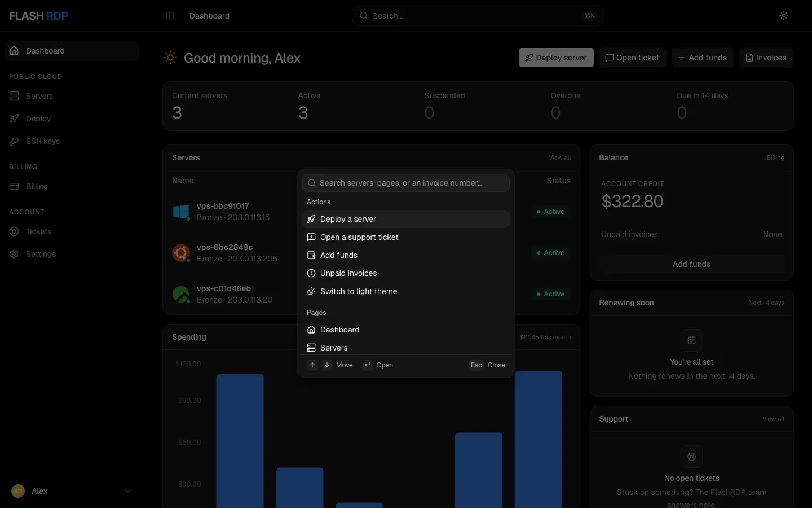Choose Switch to light theme action

406,291
